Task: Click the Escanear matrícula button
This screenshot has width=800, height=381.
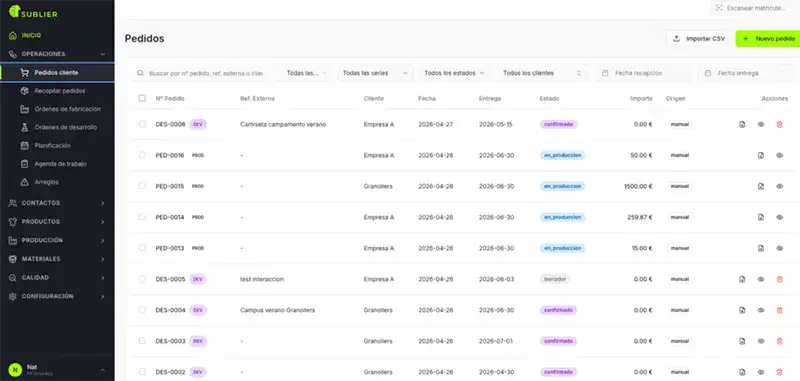Action: (x=755, y=8)
